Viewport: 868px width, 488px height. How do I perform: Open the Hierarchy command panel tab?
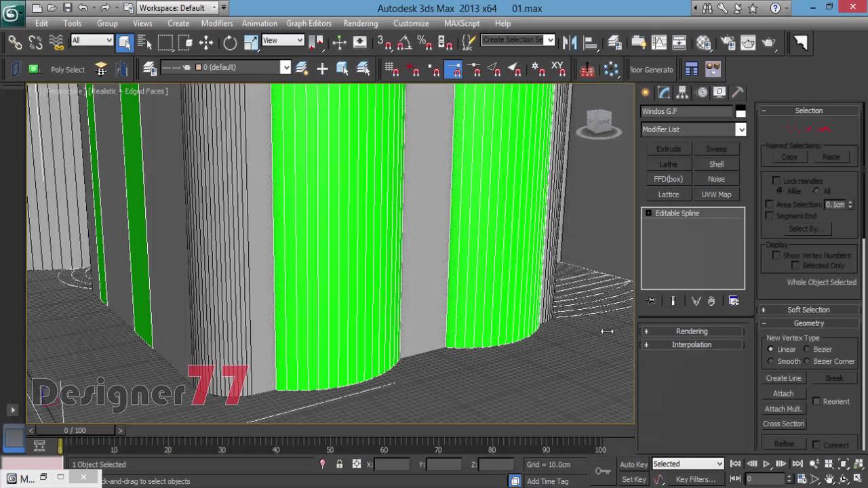point(682,92)
